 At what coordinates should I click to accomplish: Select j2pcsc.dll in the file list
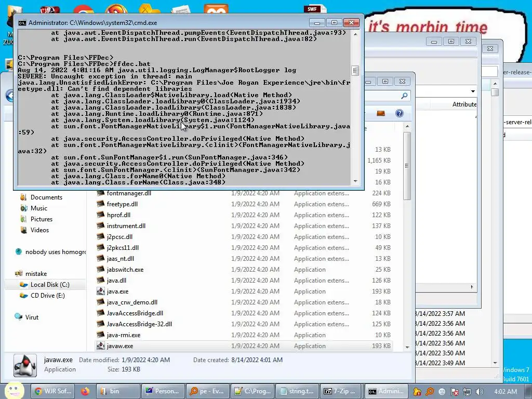pyautogui.click(x=119, y=236)
